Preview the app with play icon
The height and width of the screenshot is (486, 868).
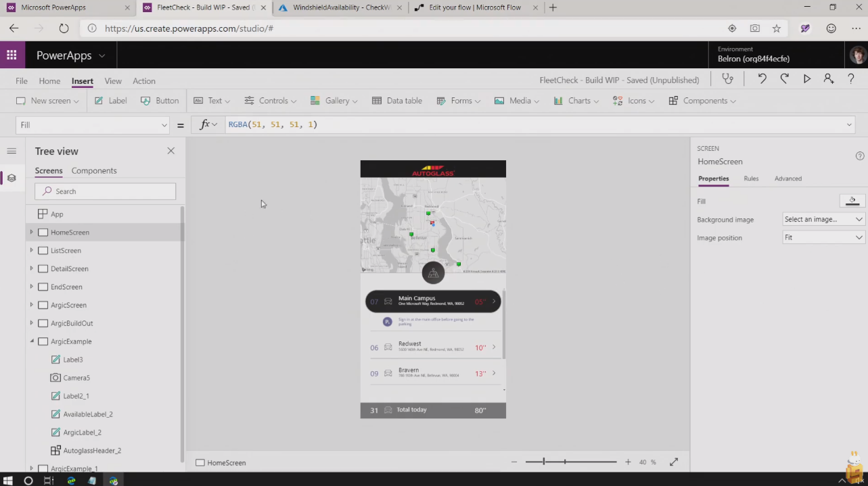point(806,79)
